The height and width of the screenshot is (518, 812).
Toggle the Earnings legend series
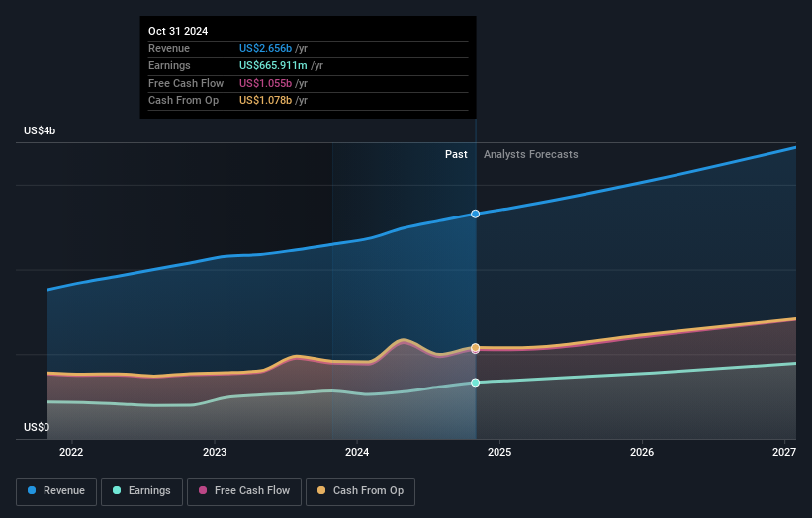click(x=141, y=491)
